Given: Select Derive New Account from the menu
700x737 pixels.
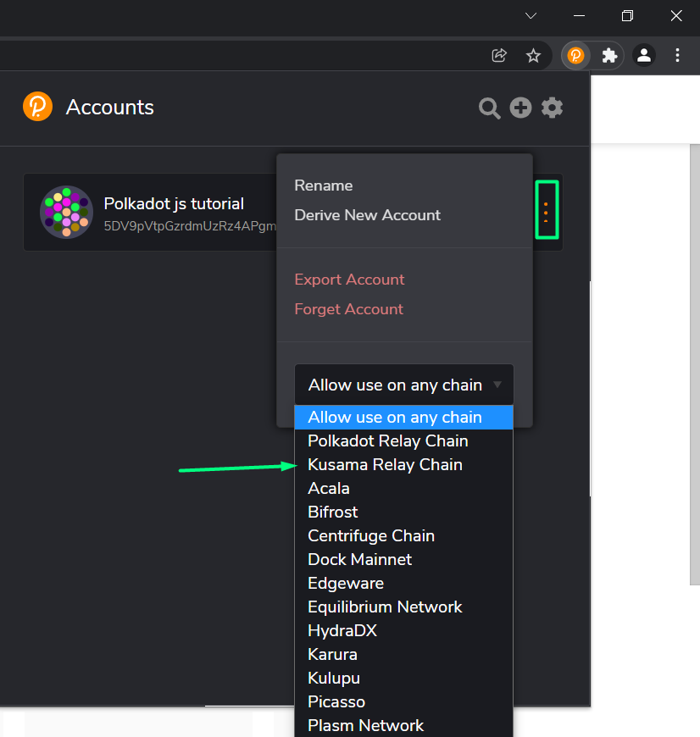Looking at the screenshot, I should pyautogui.click(x=367, y=214).
